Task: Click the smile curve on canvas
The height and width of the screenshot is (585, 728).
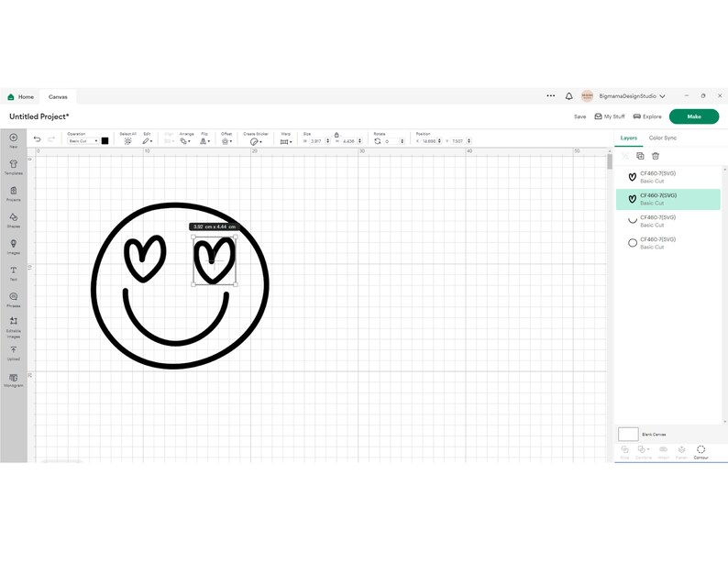Action: [x=176, y=342]
